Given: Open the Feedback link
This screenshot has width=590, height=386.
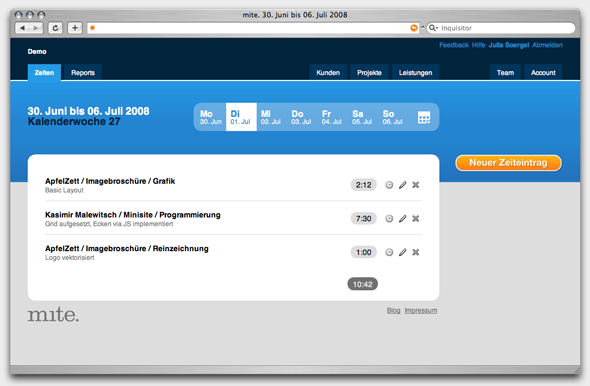Looking at the screenshot, I should 454,45.
